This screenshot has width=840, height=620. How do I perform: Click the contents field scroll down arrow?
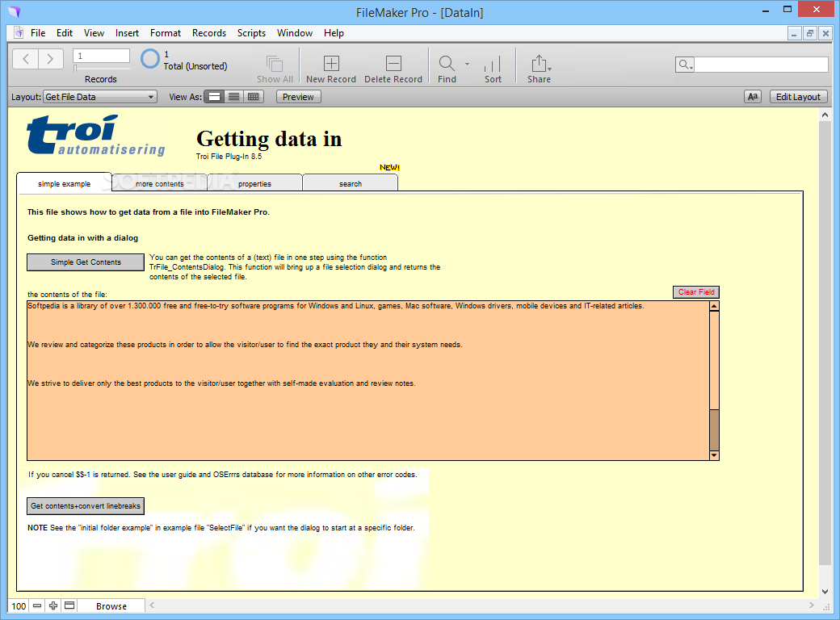coord(714,455)
